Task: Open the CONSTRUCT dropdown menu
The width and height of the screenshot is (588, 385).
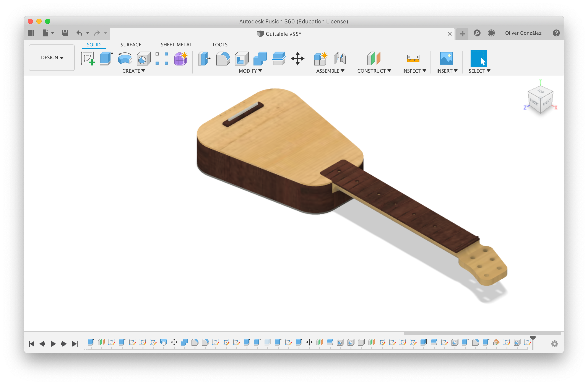Action: click(x=374, y=71)
